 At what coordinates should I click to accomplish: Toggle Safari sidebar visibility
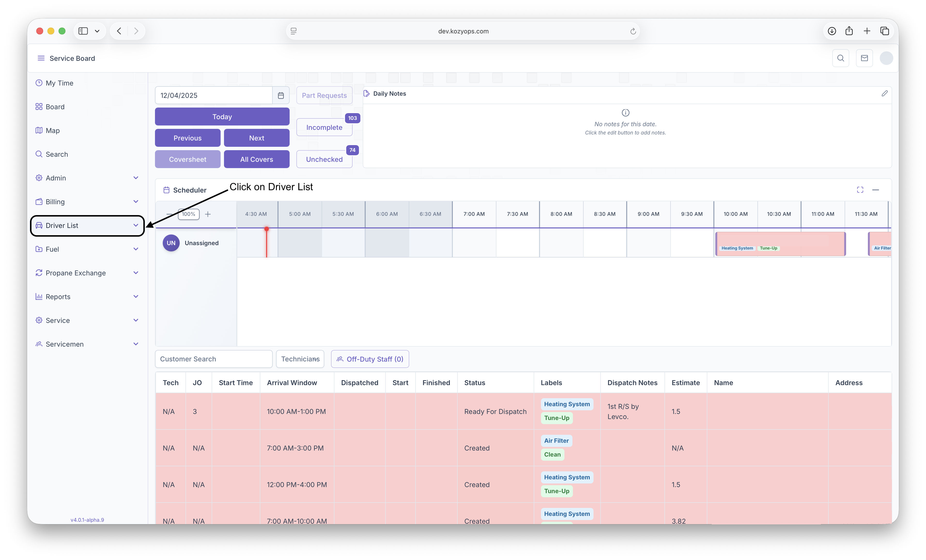(x=83, y=31)
